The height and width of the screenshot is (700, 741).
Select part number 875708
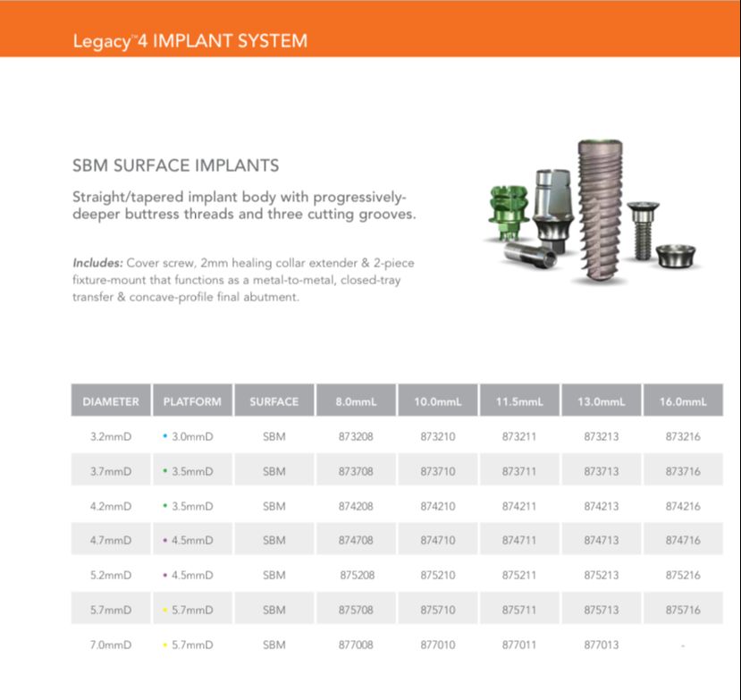(x=356, y=610)
